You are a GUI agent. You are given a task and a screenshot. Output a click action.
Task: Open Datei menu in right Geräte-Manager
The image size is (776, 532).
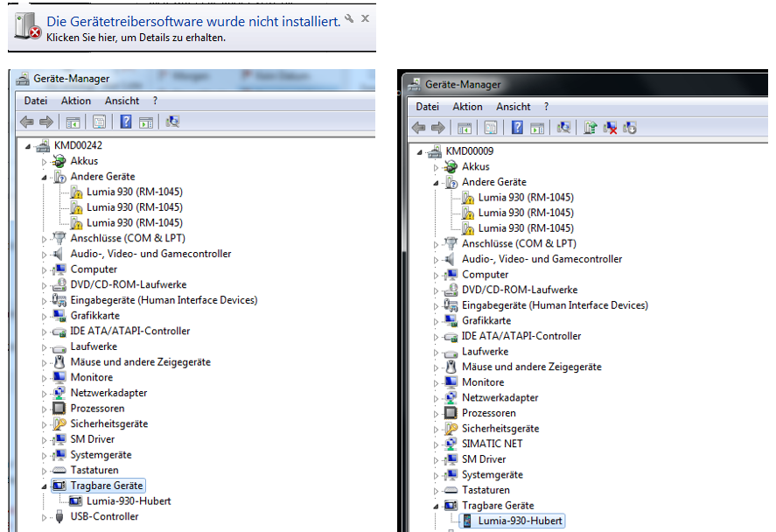point(428,107)
